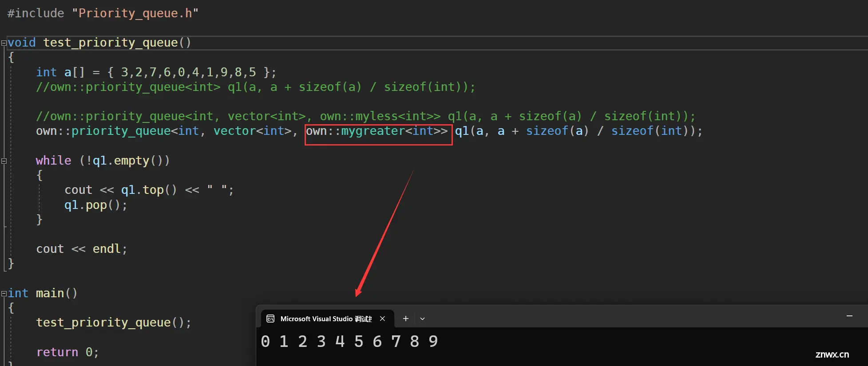Collapse the while loop code block
This screenshot has height=366, width=868.
(4, 161)
